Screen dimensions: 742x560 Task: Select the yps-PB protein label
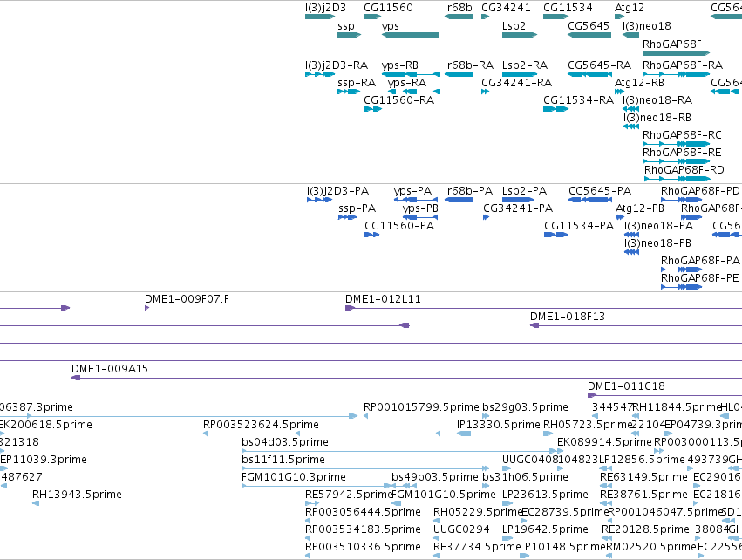(x=420, y=208)
